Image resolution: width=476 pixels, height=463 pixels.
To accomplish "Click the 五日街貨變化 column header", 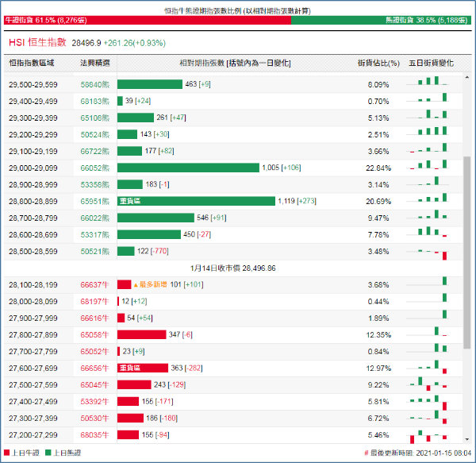I will point(431,63).
